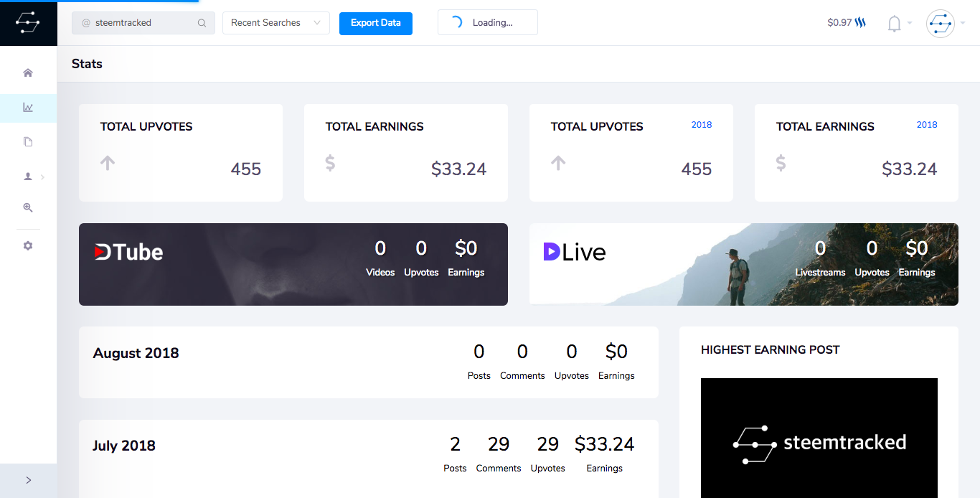
Task: Click the DLive Livestreams count
Action: [x=820, y=249]
